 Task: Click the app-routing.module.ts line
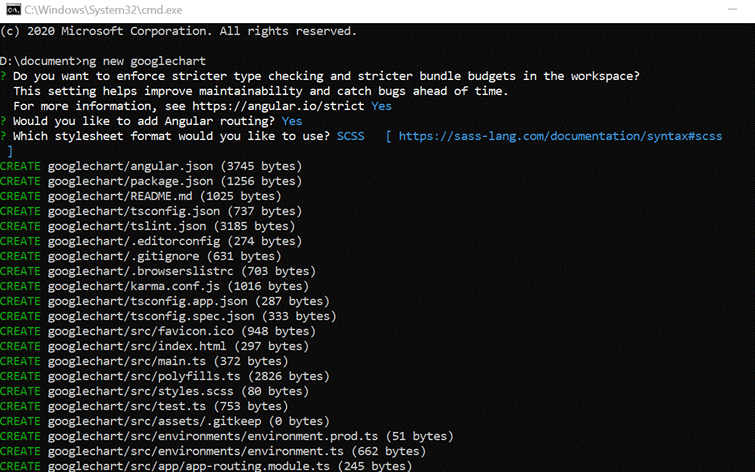[x=206, y=466]
